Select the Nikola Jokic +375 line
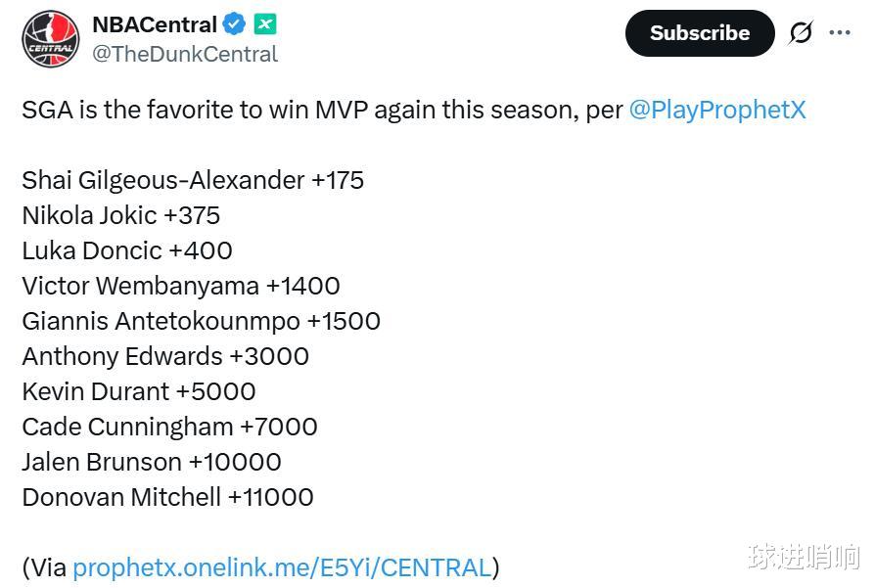 (x=121, y=215)
